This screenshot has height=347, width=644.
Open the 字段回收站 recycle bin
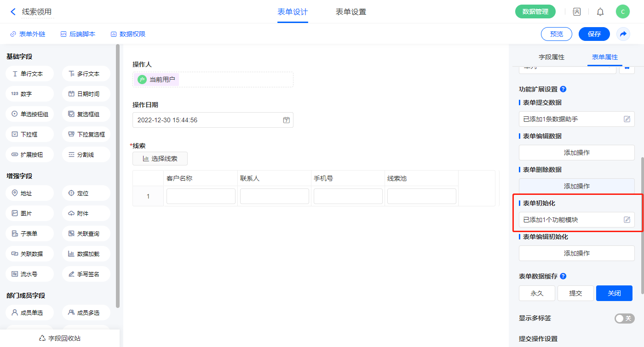coord(60,338)
